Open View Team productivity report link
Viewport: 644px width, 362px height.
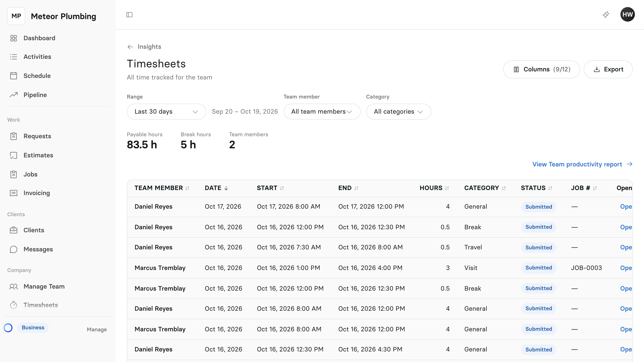point(582,164)
